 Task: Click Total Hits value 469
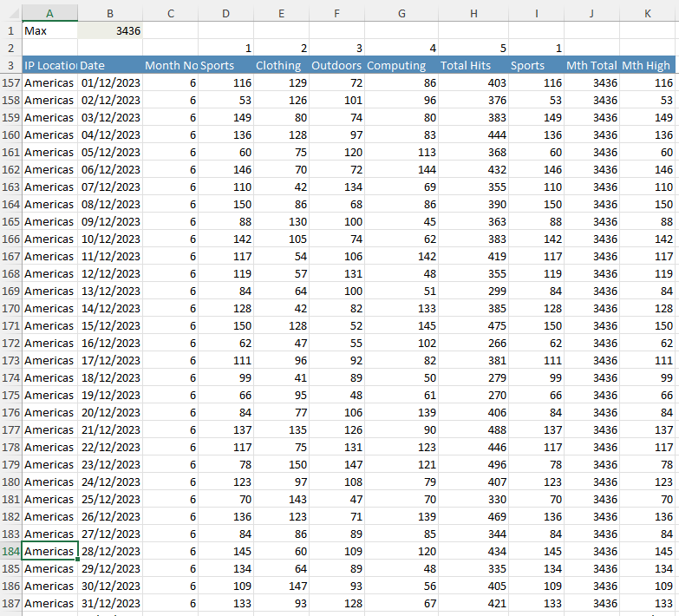click(473, 516)
